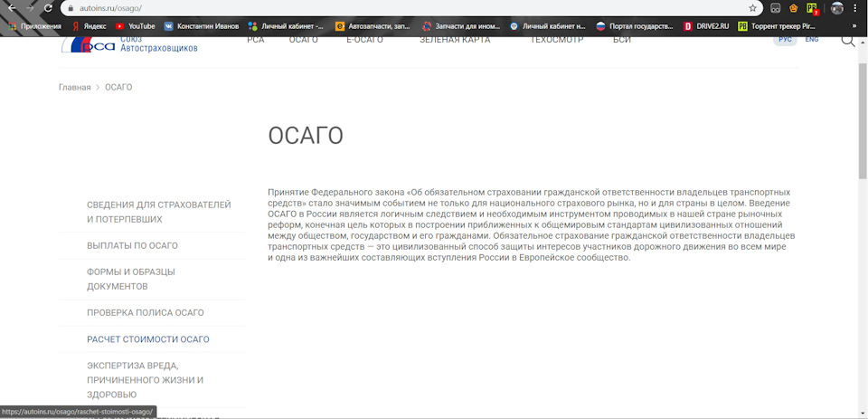Click the padlock site info icon
868x419 pixels.
coord(71,8)
